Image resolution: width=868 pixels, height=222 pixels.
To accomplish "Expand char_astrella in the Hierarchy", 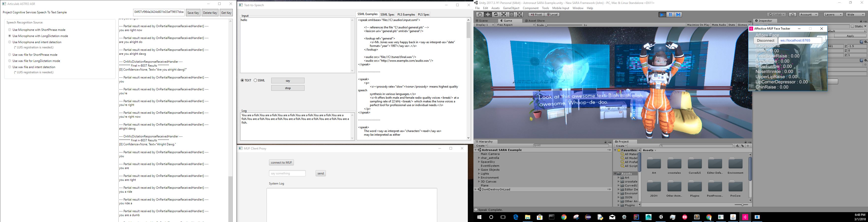I will point(479,158).
